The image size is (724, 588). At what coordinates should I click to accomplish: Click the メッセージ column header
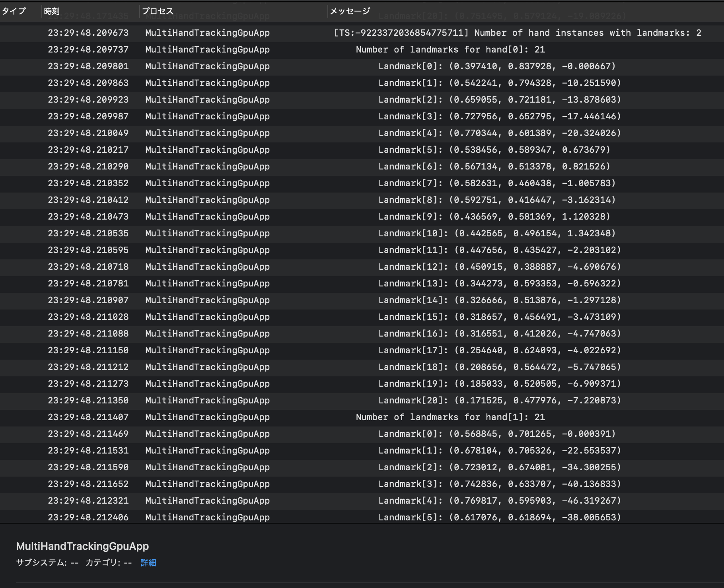350,11
